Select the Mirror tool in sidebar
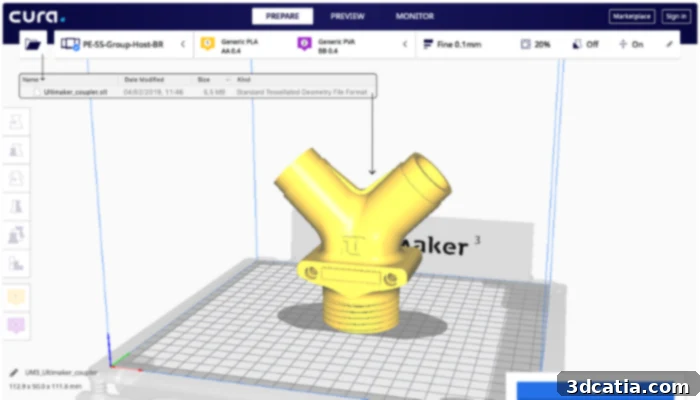Screen dimensions: 700x400 (16, 206)
